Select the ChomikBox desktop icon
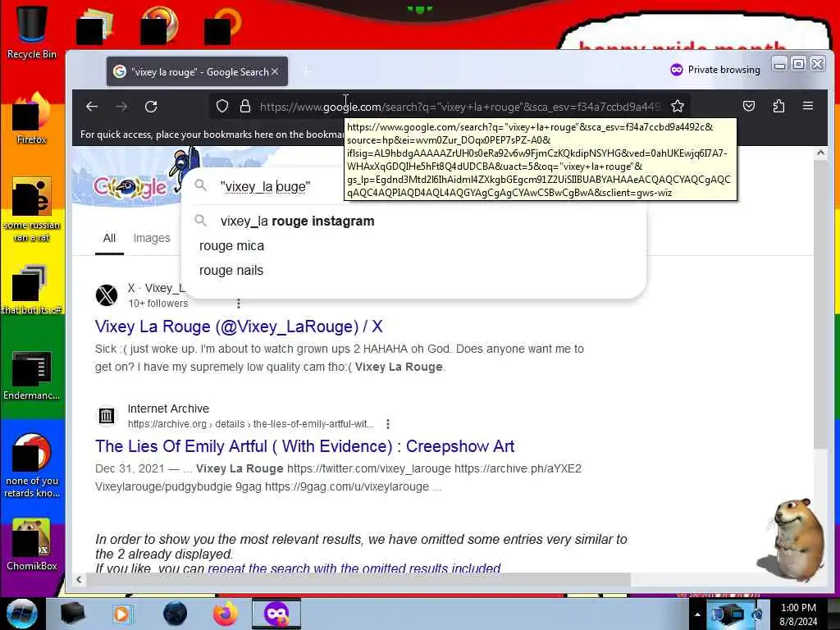Image resolution: width=840 pixels, height=630 pixels. click(x=32, y=546)
